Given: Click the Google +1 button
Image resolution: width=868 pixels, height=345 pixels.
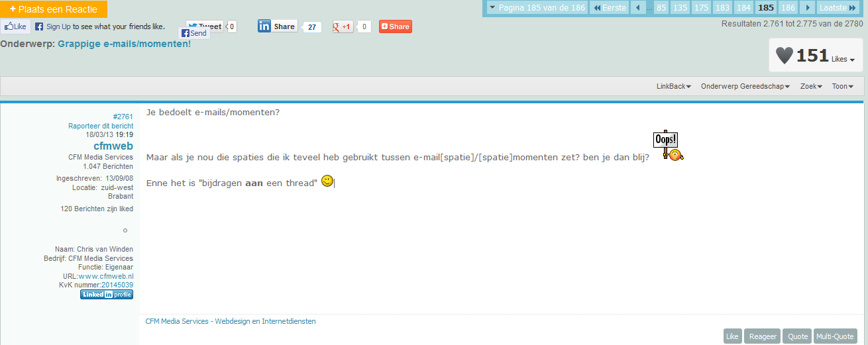Looking at the screenshot, I should (343, 26).
